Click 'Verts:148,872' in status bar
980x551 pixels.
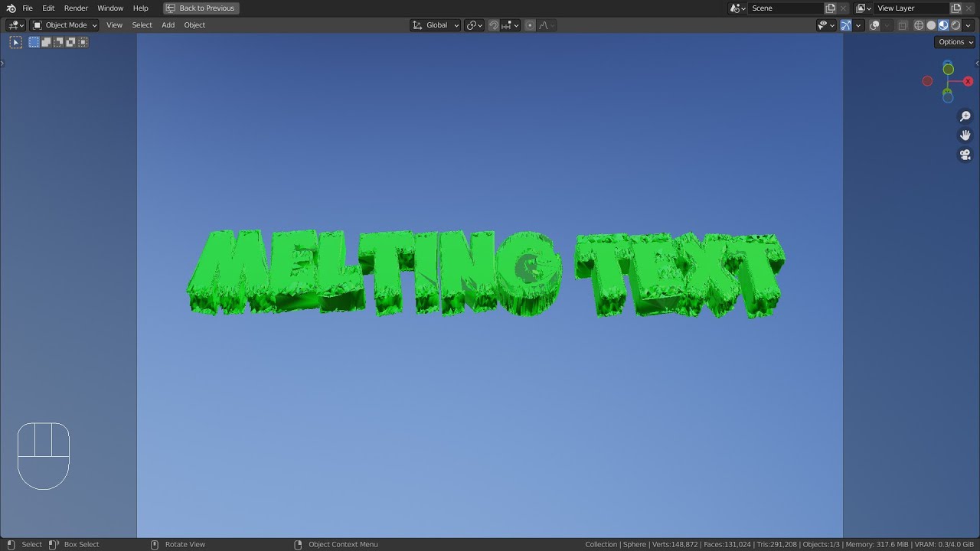pos(675,544)
